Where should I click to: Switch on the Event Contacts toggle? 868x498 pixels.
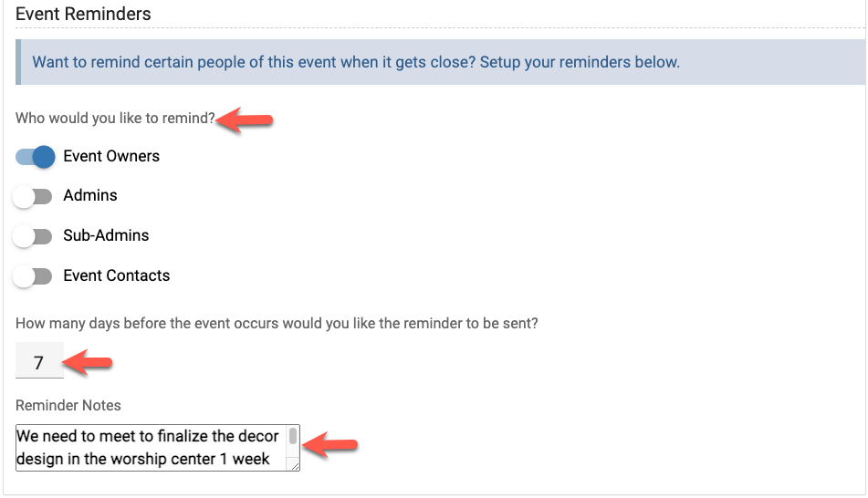coord(33,276)
